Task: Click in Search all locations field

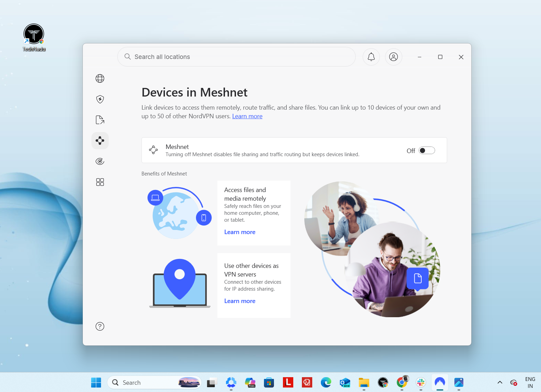Action: coord(236,57)
